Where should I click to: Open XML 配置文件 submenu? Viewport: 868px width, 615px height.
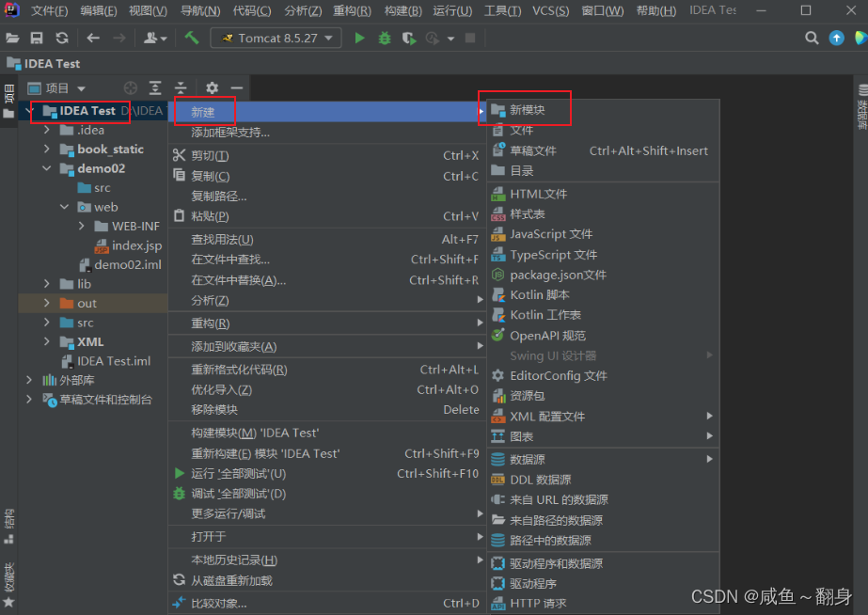click(x=604, y=417)
